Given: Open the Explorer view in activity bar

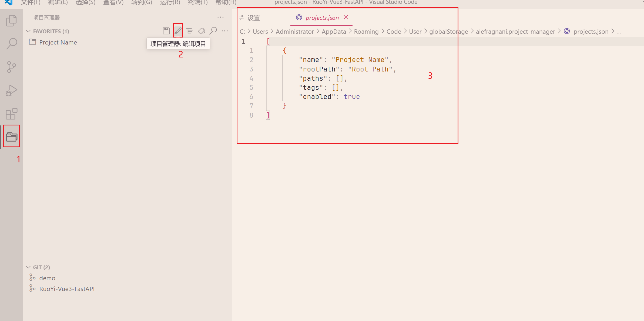Looking at the screenshot, I should click(x=11, y=21).
